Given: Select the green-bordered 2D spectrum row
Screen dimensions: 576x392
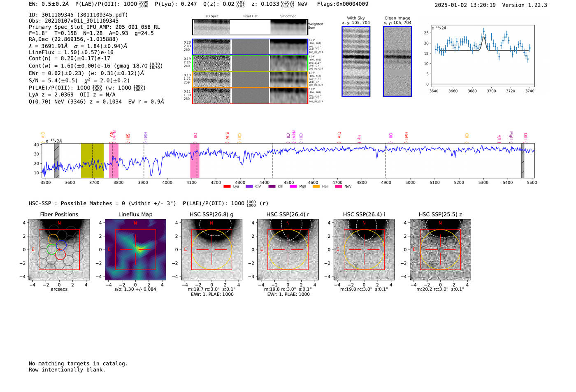Looking at the screenshot, I should (250, 63).
